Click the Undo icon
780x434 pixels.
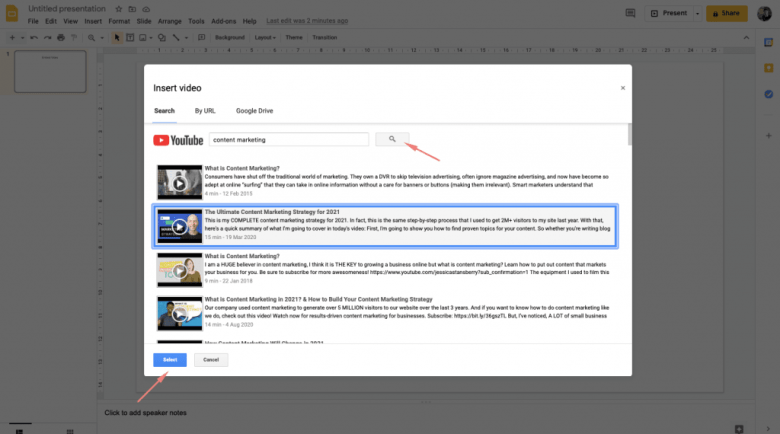[x=34, y=37]
